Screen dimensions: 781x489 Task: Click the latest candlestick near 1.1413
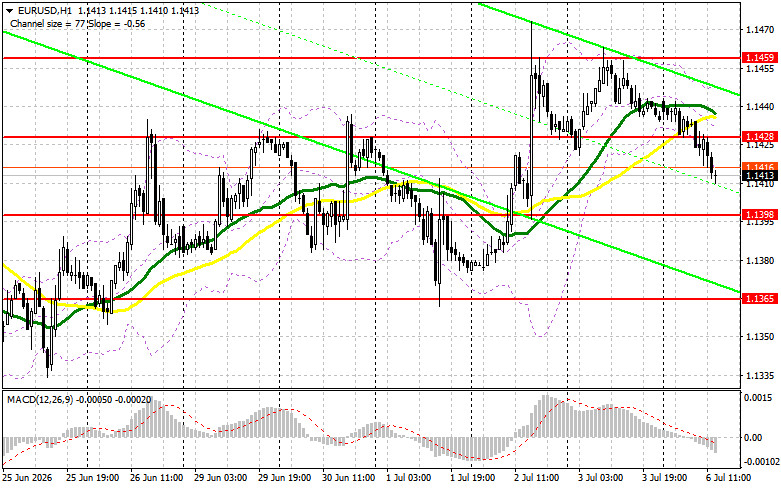(716, 176)
